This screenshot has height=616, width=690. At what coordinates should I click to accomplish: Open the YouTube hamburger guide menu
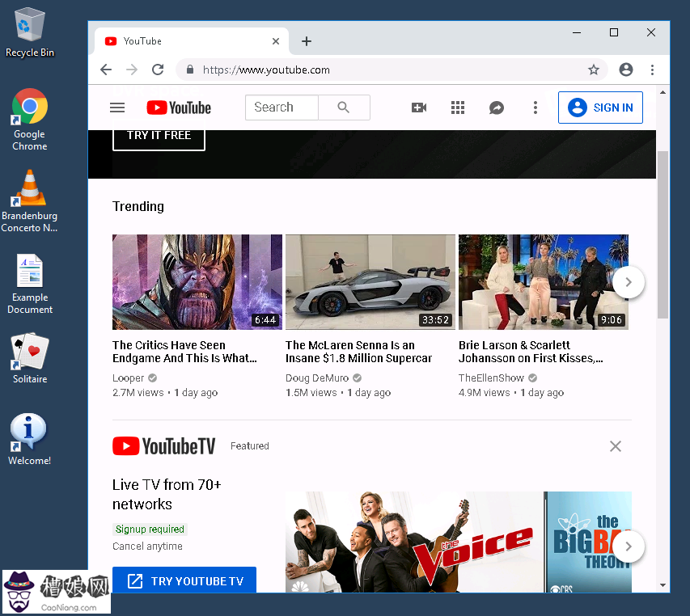tap(117, 108)
